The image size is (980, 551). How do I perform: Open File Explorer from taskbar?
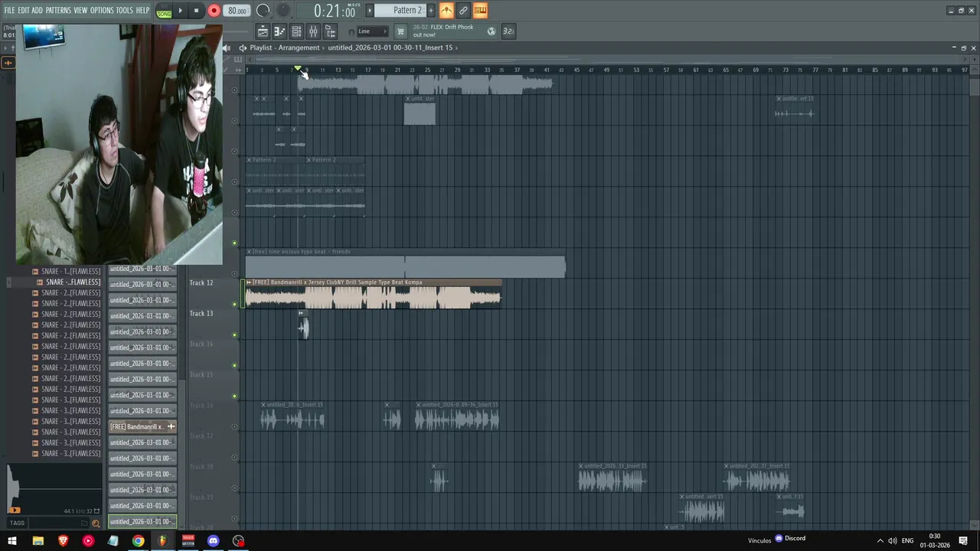[x=38, y=541]
